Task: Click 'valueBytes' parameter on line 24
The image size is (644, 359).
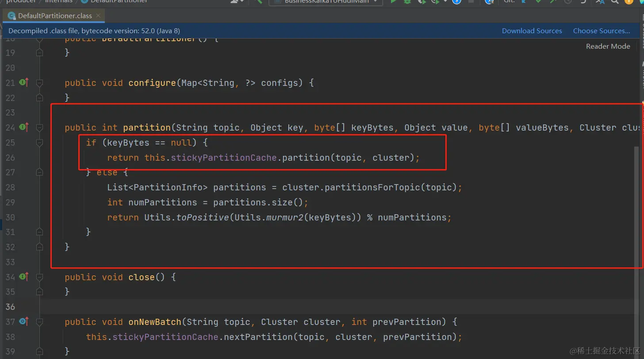Action: [x=542, y=127]
